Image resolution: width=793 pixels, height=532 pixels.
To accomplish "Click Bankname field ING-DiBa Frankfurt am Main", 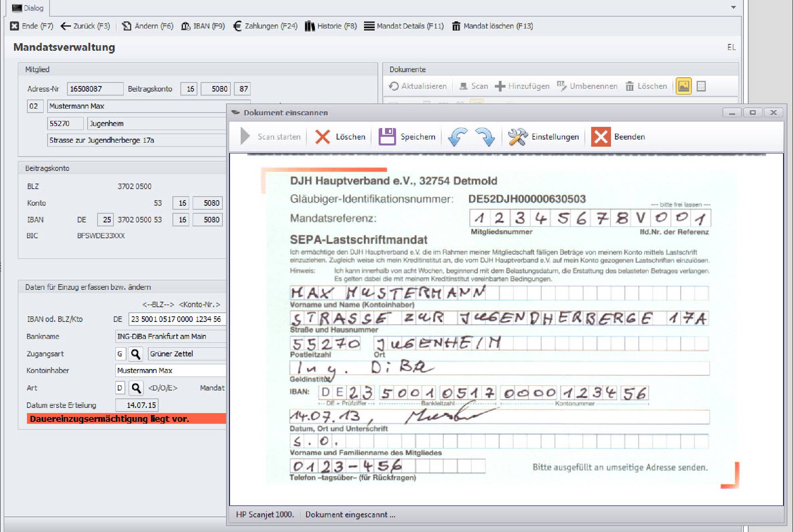I will pyautogui.click(x=170, y=337).
